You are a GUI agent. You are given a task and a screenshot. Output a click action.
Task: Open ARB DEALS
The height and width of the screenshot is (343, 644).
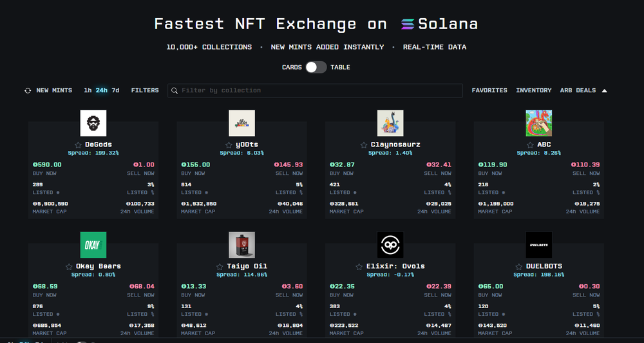(x=578, y=90)
